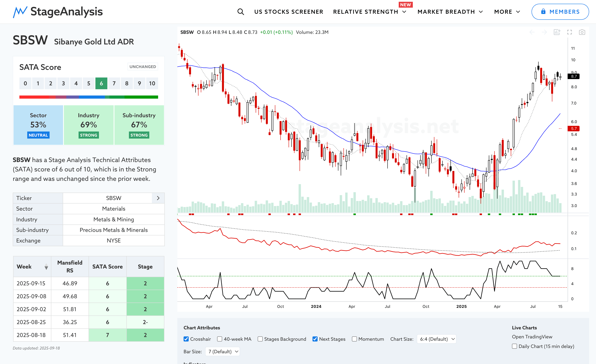
Task: Open SBSW ticker row arrow
Action: (158, 198)
